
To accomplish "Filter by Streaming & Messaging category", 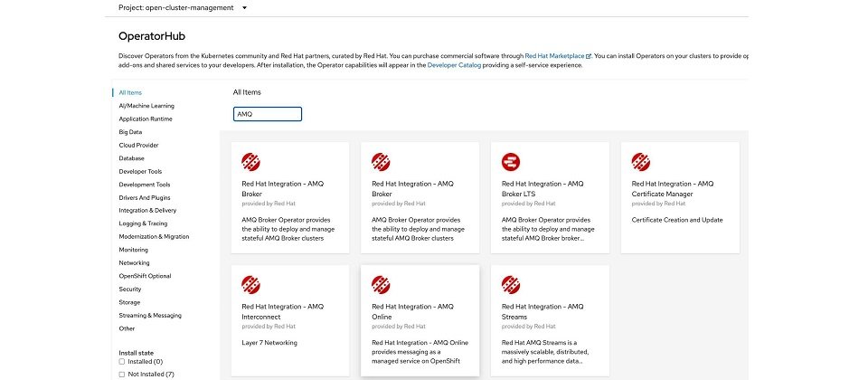I will pos(150,315).
